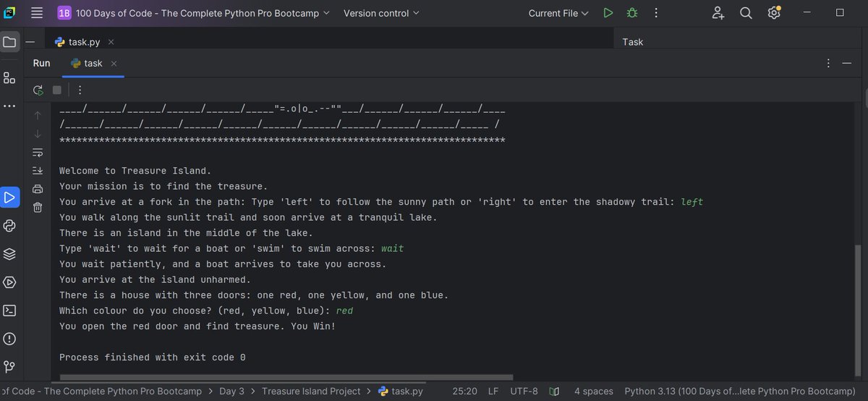Click the 'You Win!' output line

[197, 326]
